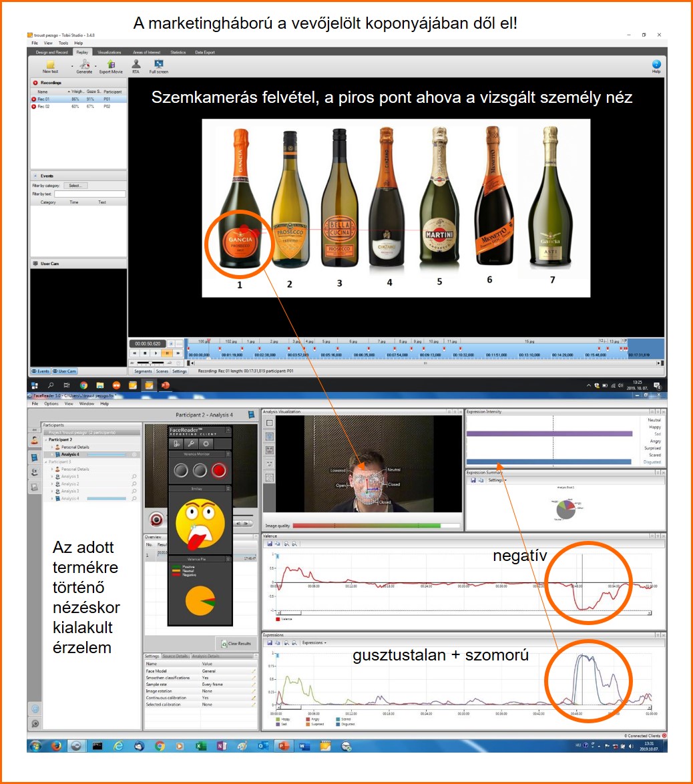
Task: Open Source Details tab in FaceReader
Action: (175, 656)
